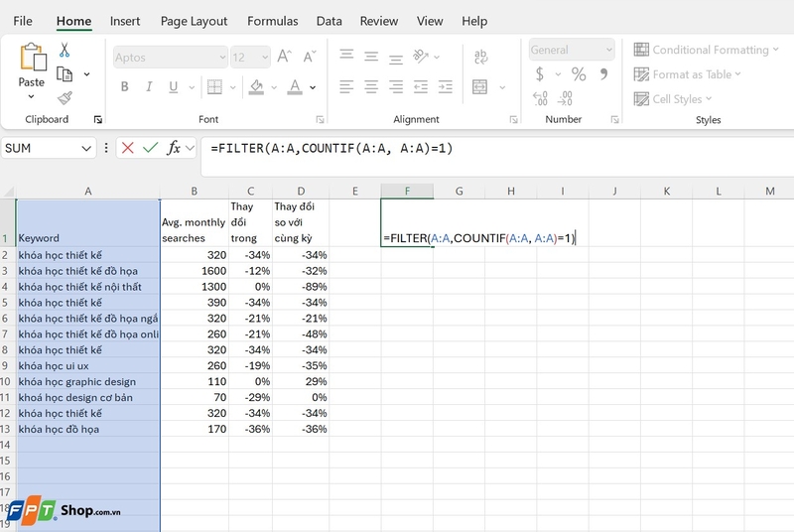Increase font size with larger A
The width and height of the screenshot is (794, 532).
pyautogui.click(x=285, y=57)
